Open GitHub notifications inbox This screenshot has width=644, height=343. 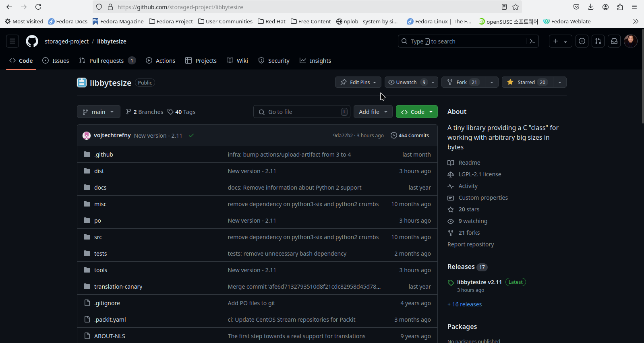point(614,41)
